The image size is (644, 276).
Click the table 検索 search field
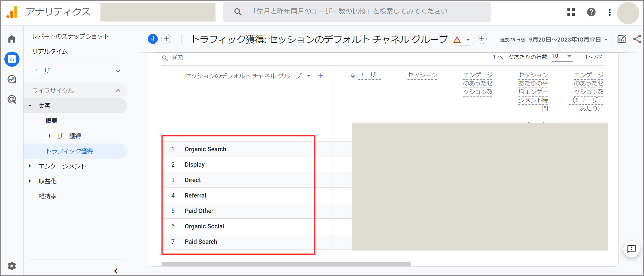179,57
